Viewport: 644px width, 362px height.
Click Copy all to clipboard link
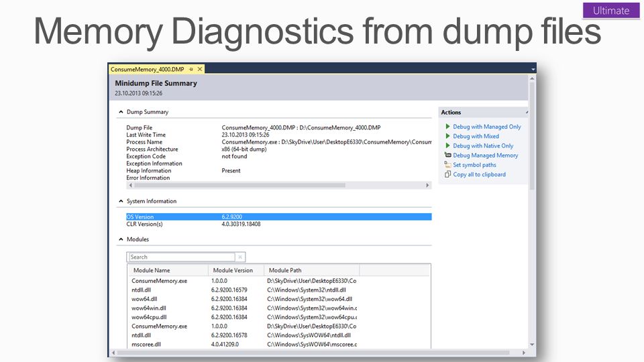point(479,174)
